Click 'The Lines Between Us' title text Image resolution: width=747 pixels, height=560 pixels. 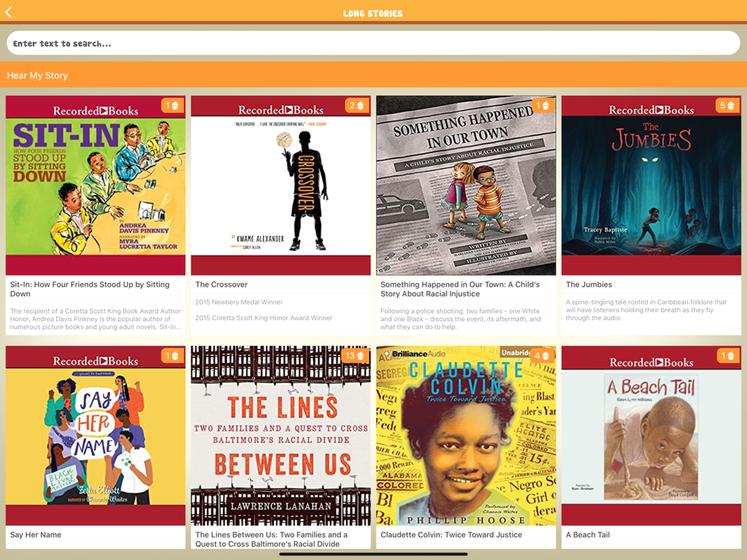[272, 539]
